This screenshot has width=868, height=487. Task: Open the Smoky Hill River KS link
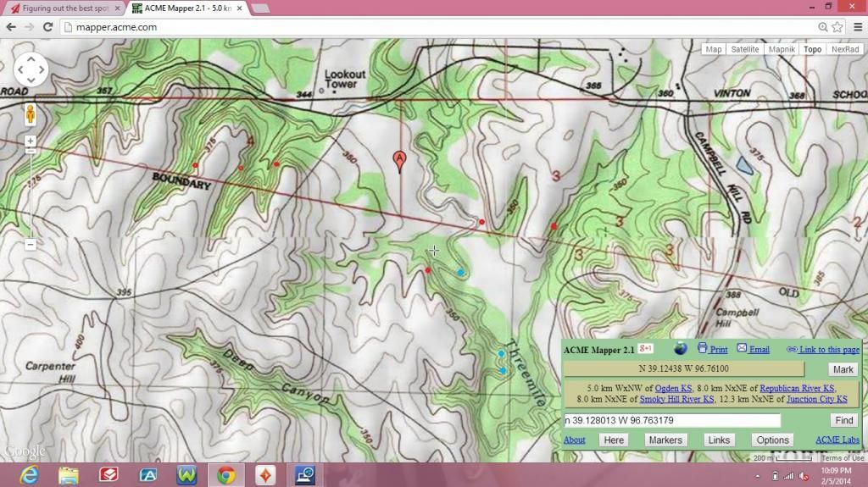676,399
